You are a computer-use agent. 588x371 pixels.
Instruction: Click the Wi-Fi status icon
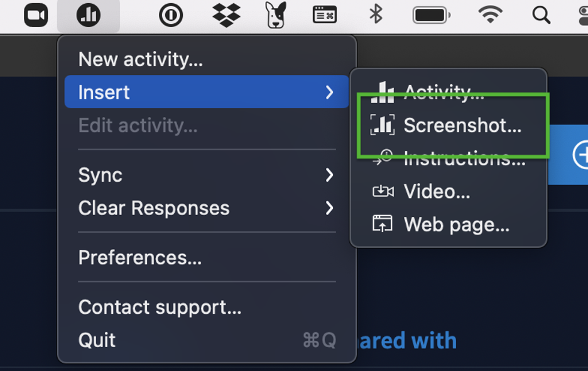pyautogui.click(x=490, y=15)
